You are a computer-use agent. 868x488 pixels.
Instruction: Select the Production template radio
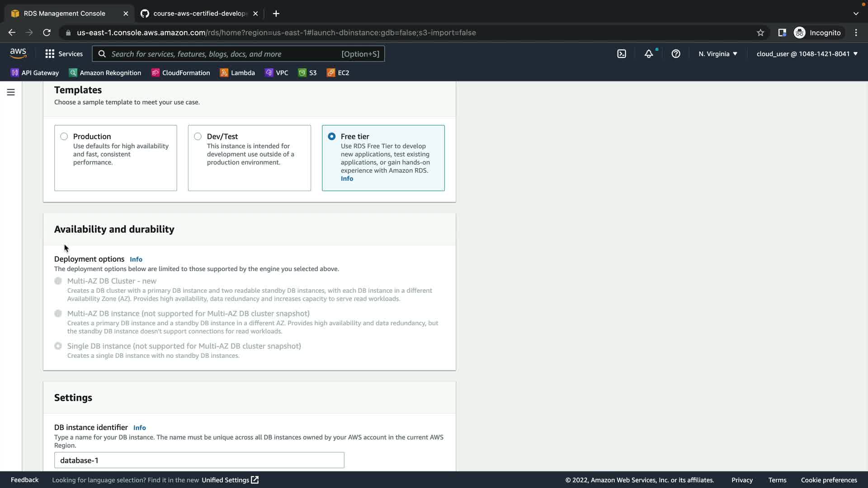64,136
